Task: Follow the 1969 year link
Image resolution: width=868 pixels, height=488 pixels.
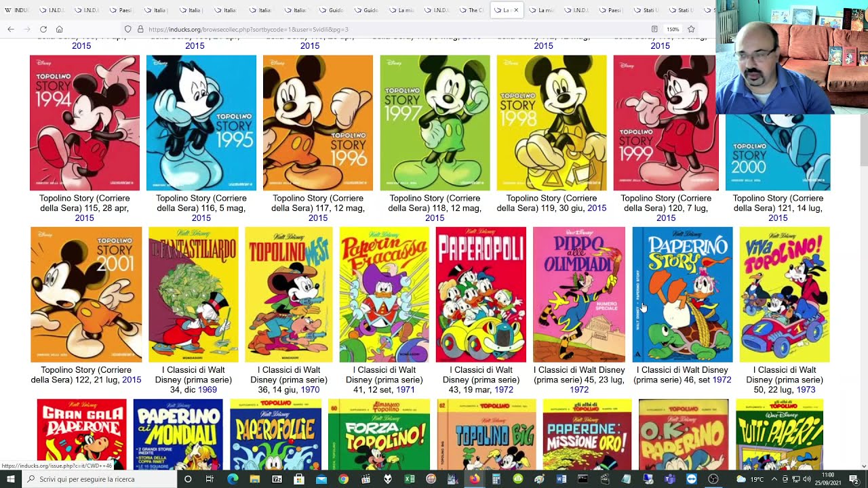Action: pyautogui.click(x=208, y=390)
